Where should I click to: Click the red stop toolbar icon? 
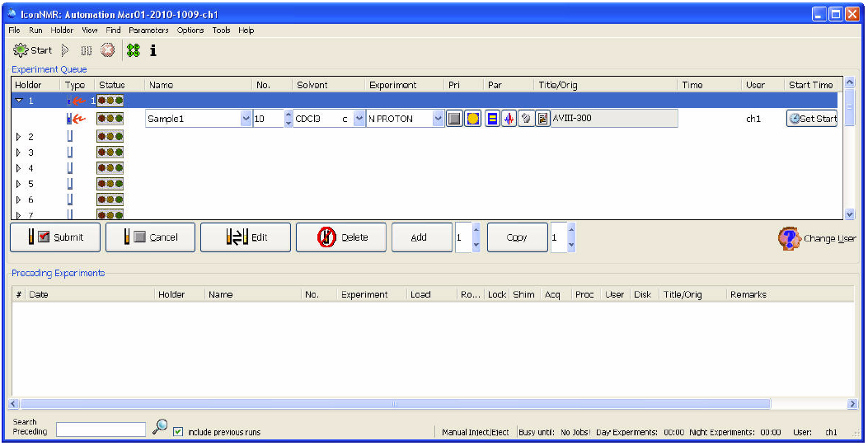click(x=107, y=50)
